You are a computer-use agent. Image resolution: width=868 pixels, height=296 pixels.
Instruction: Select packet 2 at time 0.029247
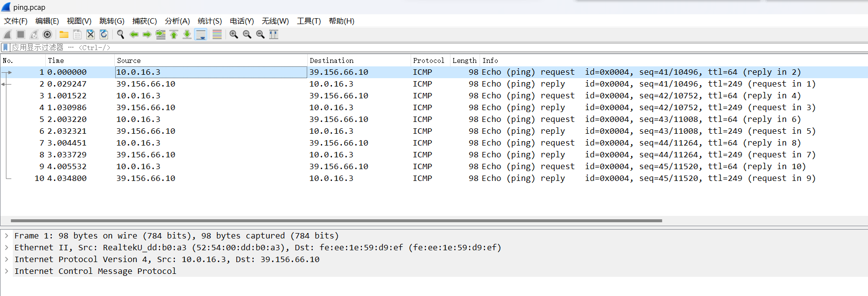click(x=434, y=84)
